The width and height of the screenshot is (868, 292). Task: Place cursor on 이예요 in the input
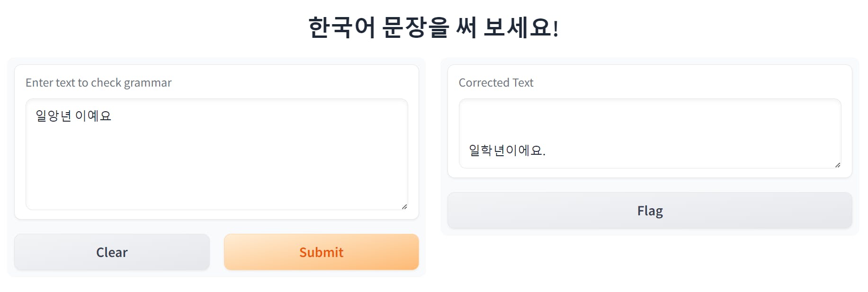click(93, 116)
